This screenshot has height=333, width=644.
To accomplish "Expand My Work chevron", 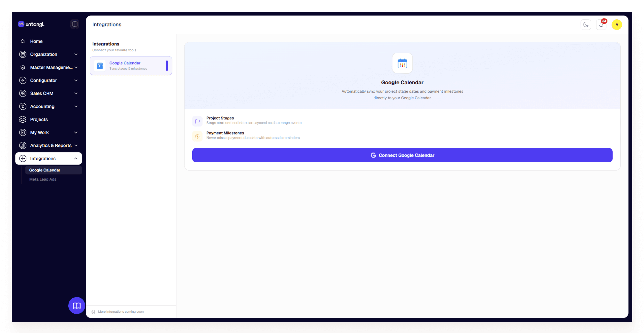I will click(x=76, y=132).
